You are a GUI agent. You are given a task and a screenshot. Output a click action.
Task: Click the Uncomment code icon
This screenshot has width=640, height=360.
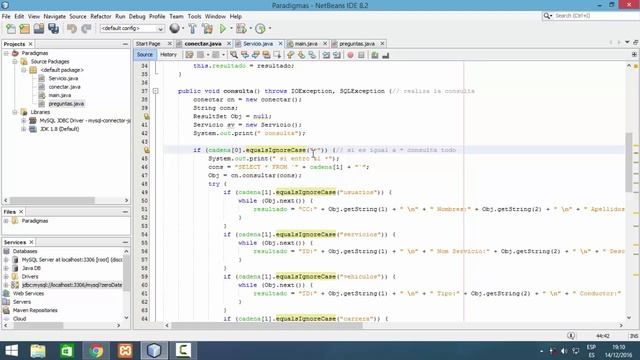coord(386,55)
